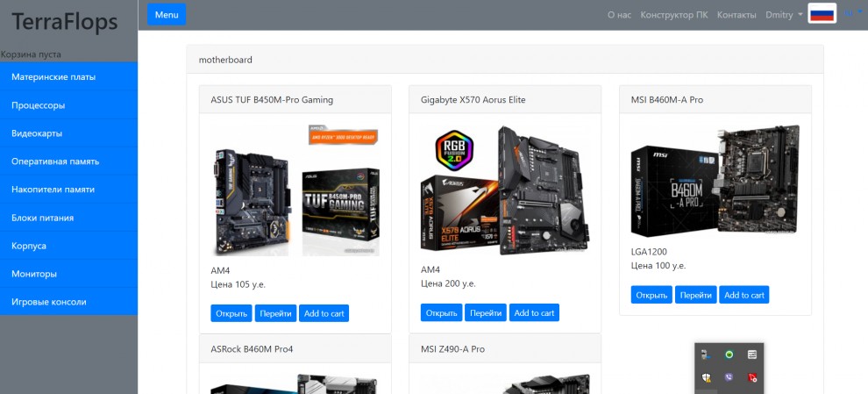
Task: Click 'Открыть' for ASUS TUF B450M-Pro Gaming
Action: [231, 313]
